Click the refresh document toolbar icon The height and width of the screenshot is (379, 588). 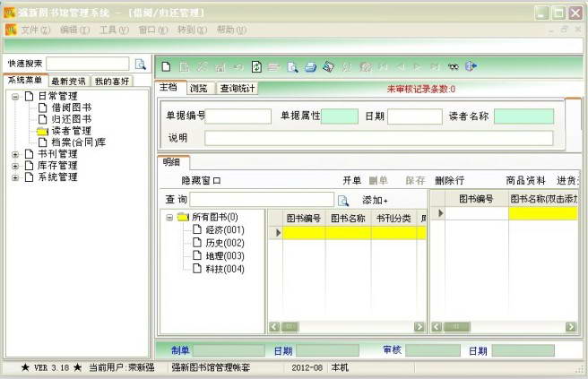point(256,66)
